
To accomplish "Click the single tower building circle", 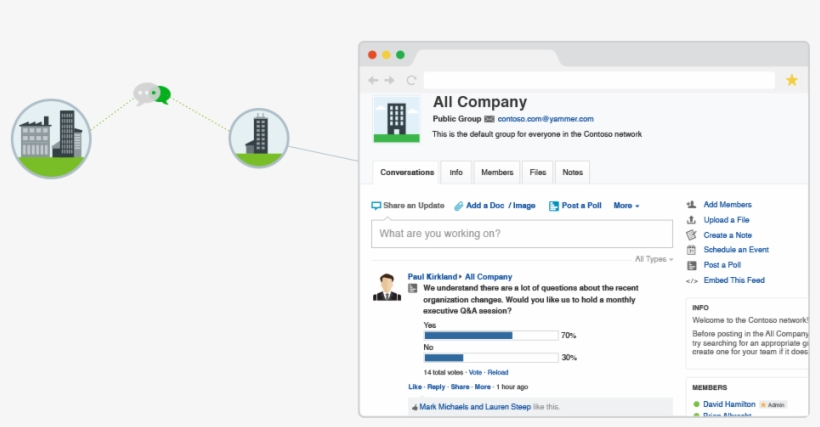I will coord(259,138).
